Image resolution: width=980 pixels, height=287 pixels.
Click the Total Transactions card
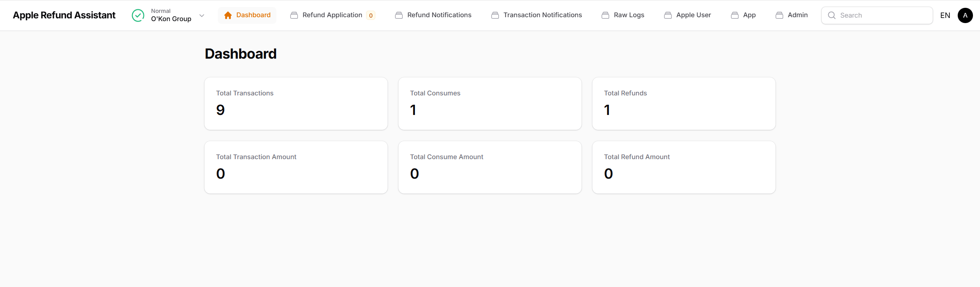click(x=296, y=104)
